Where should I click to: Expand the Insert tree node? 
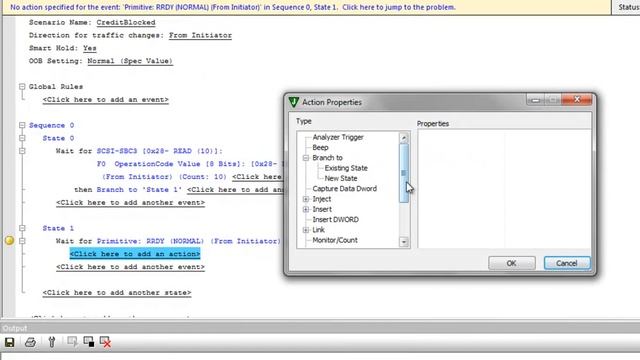pyautogui.click(x=306, y=209)
